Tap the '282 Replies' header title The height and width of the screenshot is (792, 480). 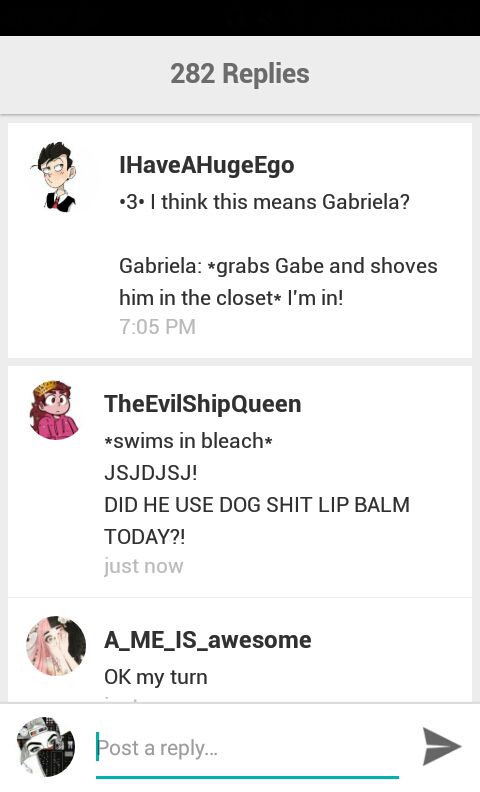(x=240, y=74)
